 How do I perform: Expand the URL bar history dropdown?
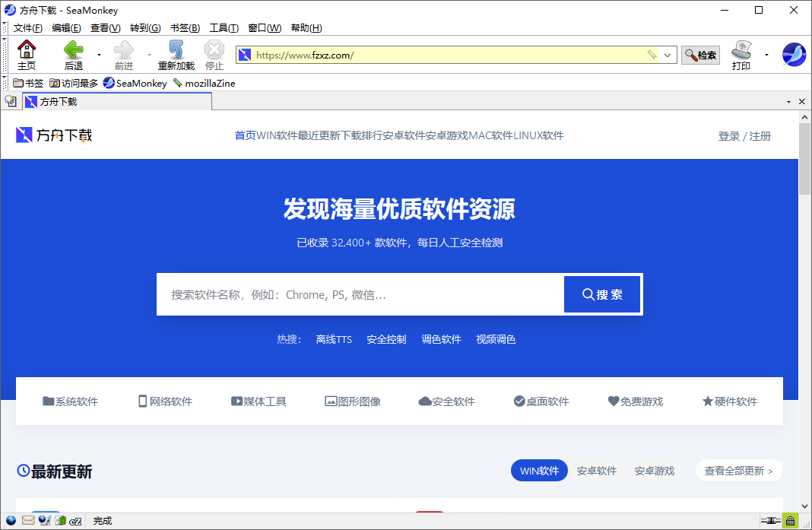[x=668, y=55]
